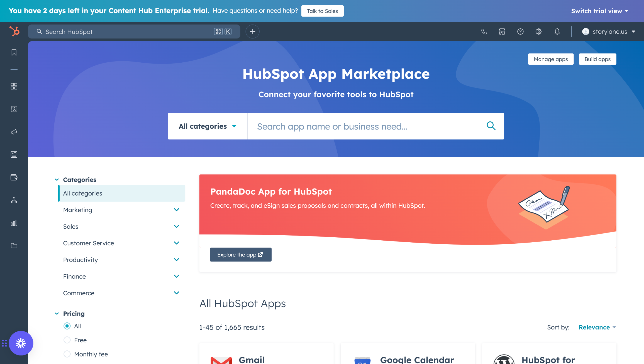Open the Marketplace storefront icon

point(502,31)
